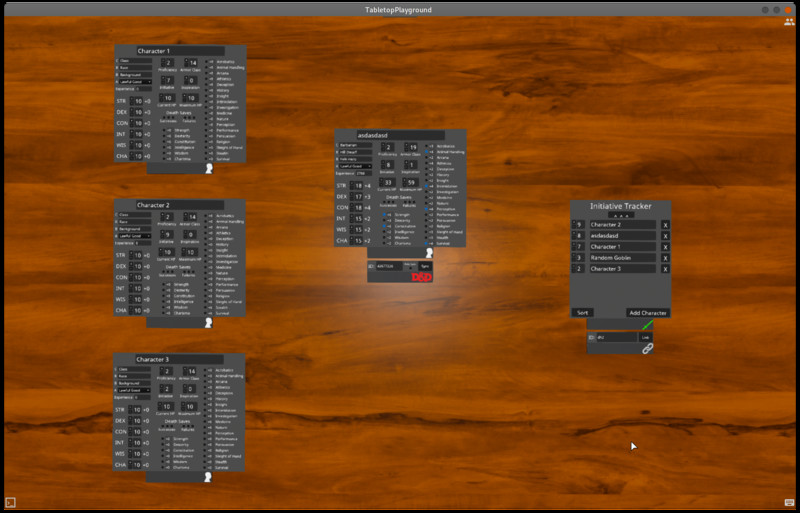The height and width of the screenshot is (513, 800).
Task: Toggle the Auto Sync checkbox
Action: tap(410, 267)
